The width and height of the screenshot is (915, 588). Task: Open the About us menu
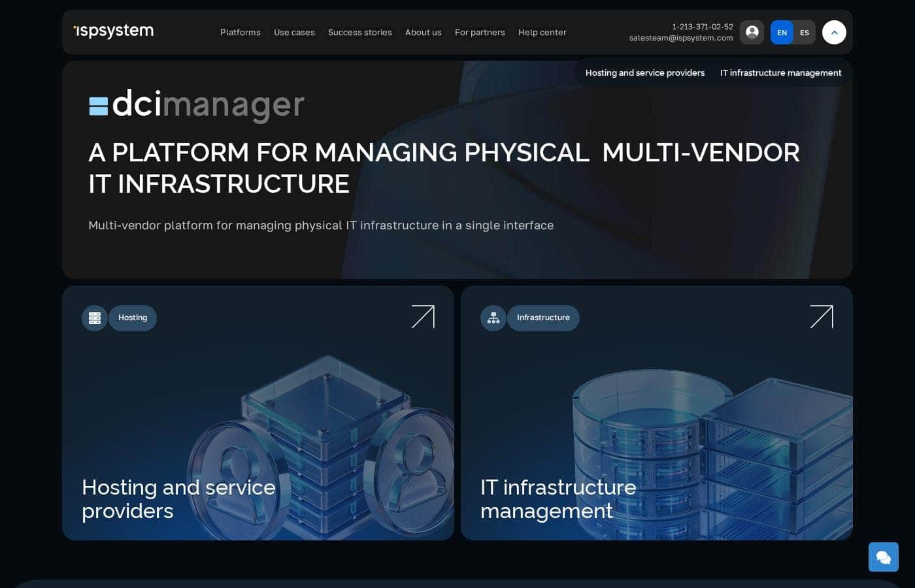pyautogui.click(x=424, y=32)
